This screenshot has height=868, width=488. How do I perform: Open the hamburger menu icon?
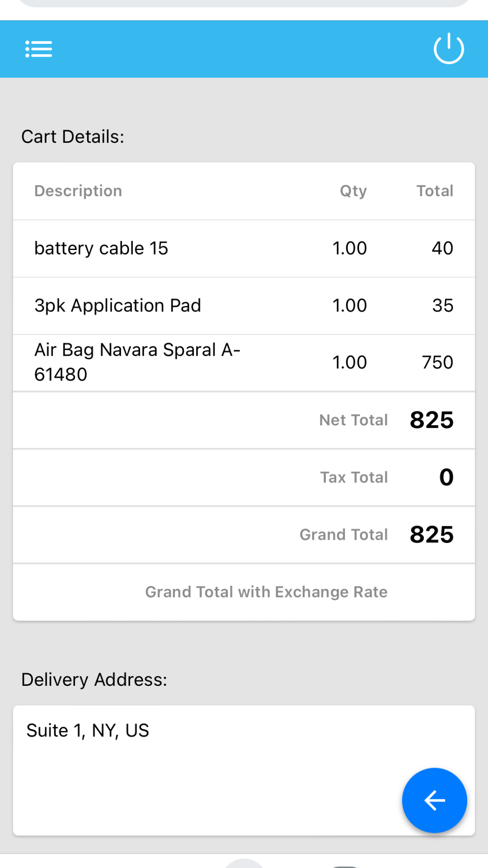[39, 49]
